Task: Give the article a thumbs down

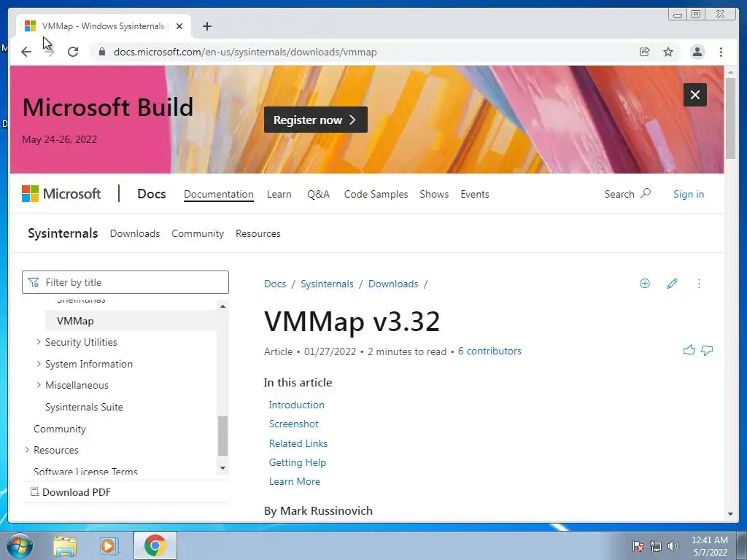Action: pos(707,351)
